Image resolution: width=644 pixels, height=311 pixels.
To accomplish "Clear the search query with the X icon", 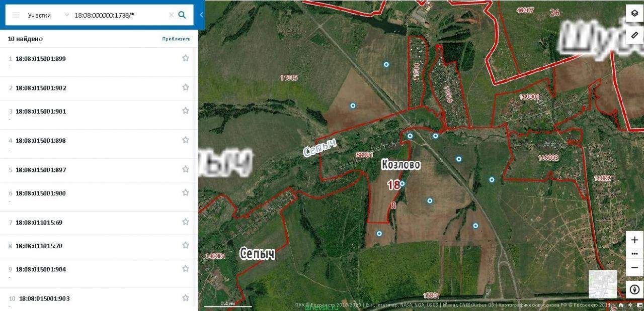I will pyautogui.click(x=171, y=15).
